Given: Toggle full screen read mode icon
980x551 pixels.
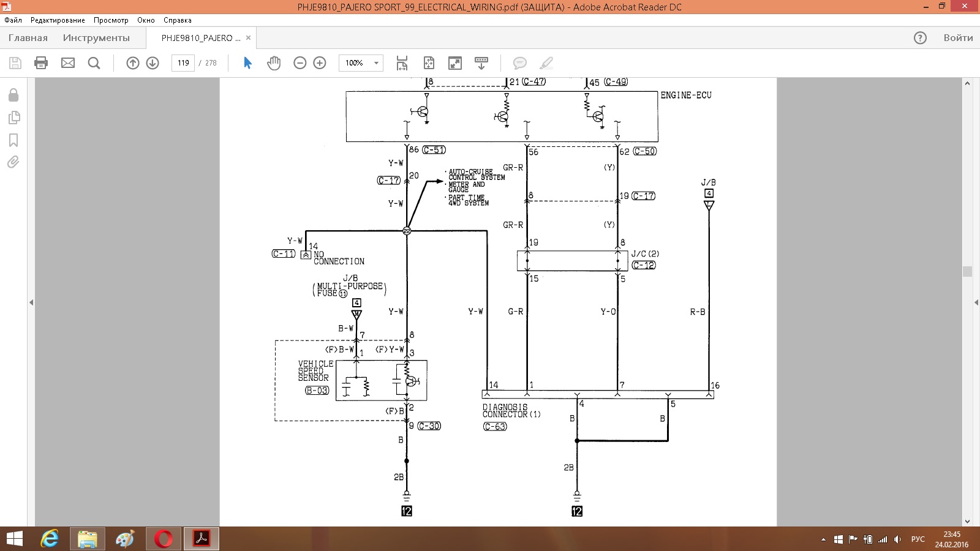Looking at the screenshot, I should tap(455, 63).
